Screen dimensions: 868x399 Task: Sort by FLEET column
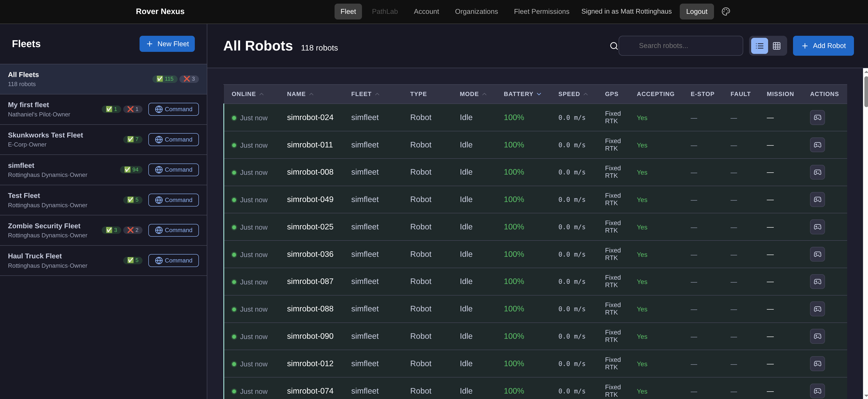click(365, 94)
